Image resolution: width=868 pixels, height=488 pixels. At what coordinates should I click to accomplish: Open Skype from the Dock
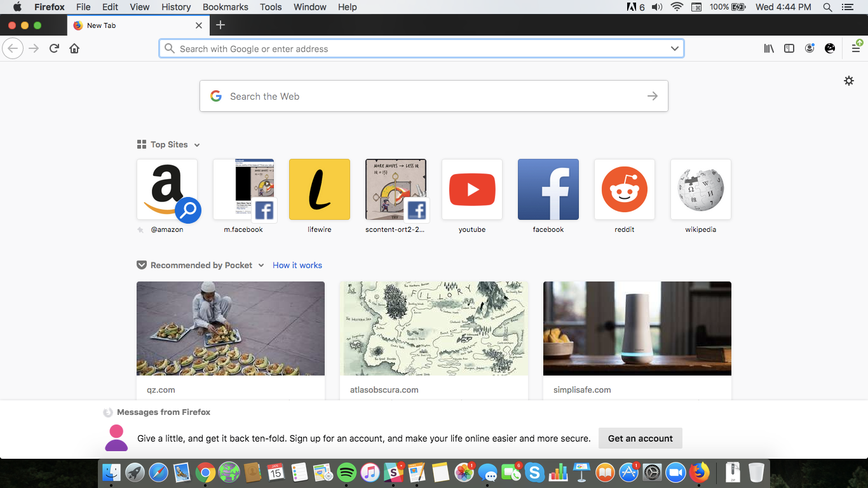(534, 472)
